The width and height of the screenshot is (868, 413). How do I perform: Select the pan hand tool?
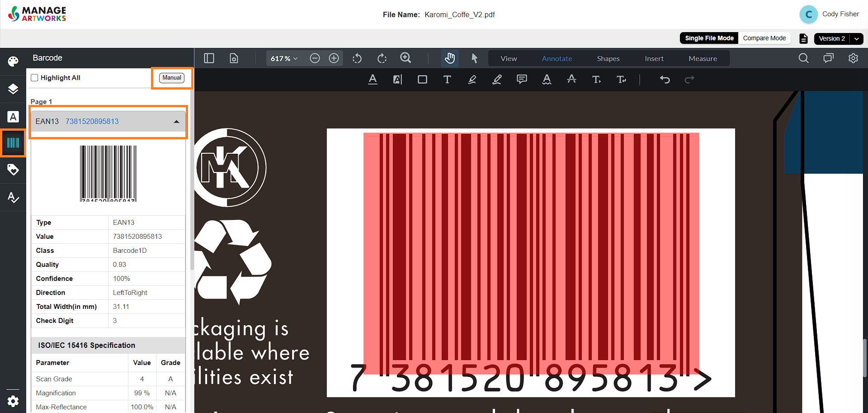(449, 58)
